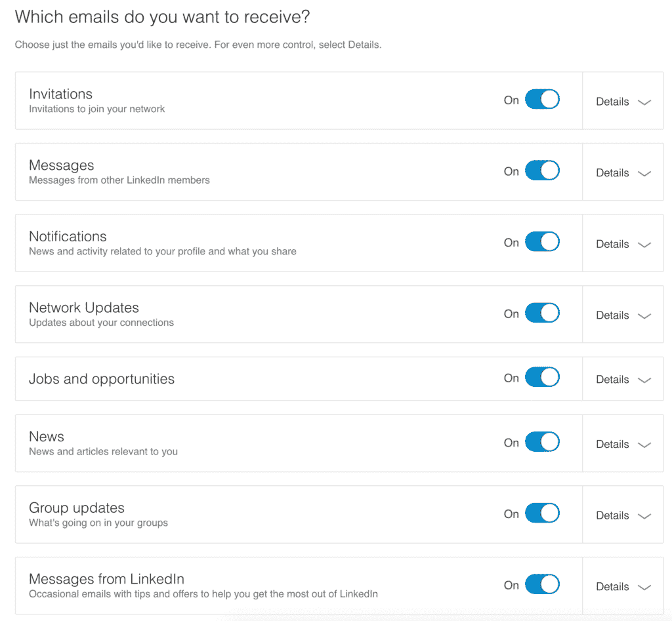
Task: Toggle Group updates emails off
Action: [x=542, y=513]
